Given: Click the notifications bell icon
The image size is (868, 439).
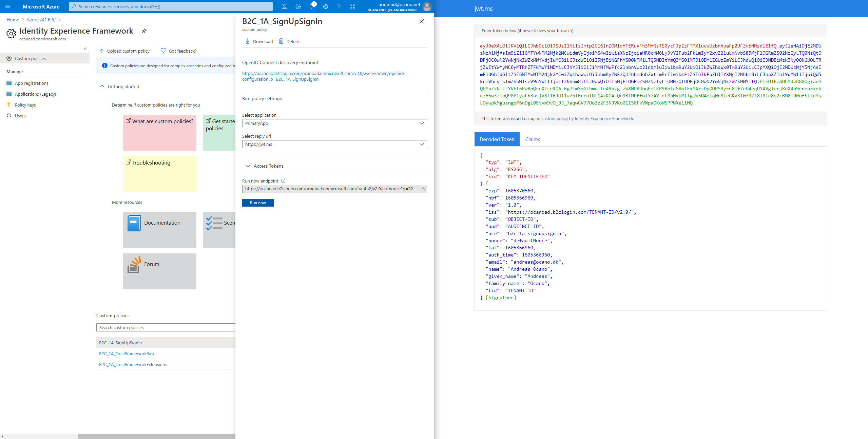Looking at the screenshot, I should coord(311,6).
